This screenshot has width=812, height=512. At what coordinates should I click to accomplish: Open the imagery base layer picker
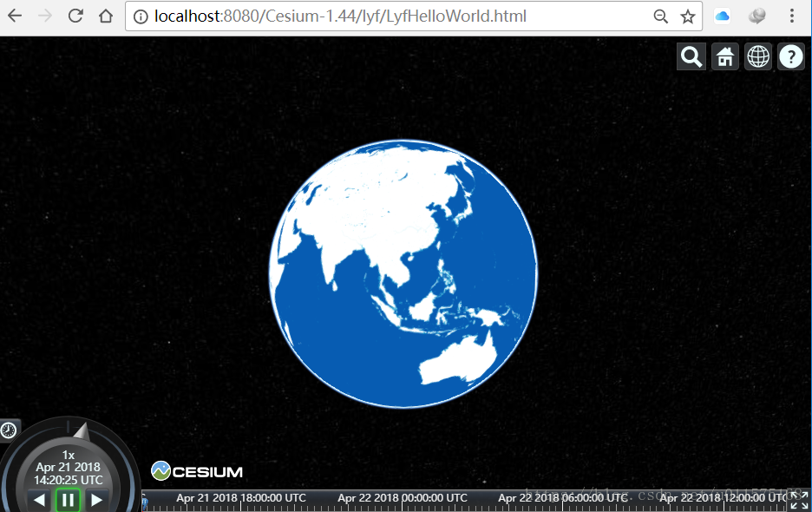[758, 56]
